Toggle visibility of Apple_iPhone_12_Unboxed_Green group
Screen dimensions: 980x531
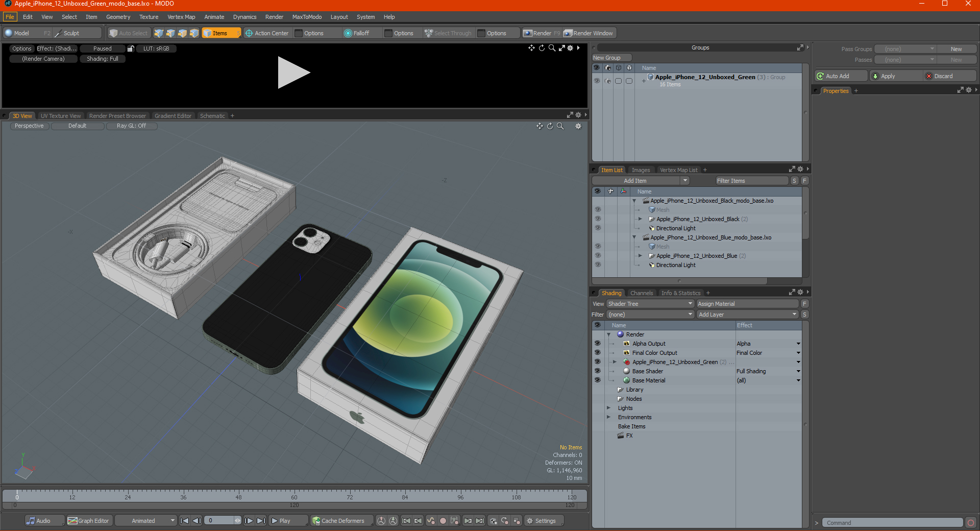click(597, 81)
